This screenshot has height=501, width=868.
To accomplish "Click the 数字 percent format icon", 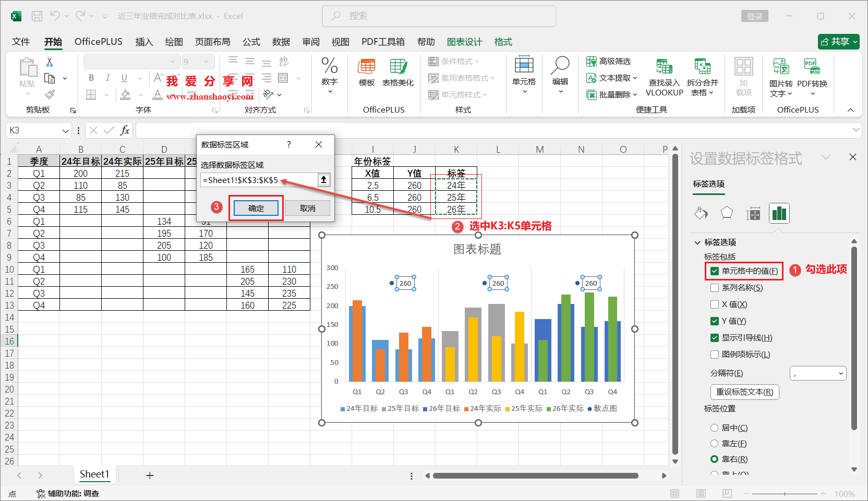I will click(330, 66).
